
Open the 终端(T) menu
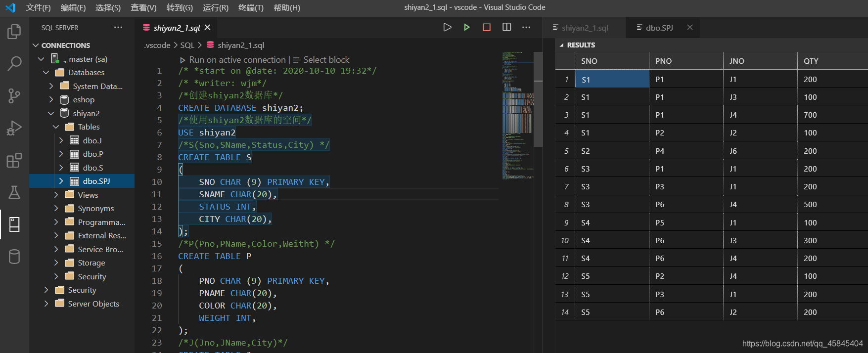(251, 7)
